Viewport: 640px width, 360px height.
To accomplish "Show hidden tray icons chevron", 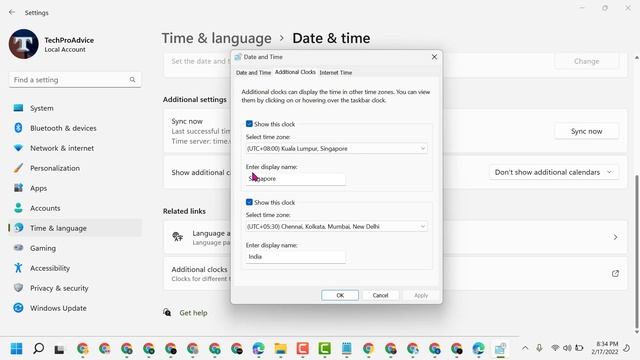I will [x=525, y=348].
